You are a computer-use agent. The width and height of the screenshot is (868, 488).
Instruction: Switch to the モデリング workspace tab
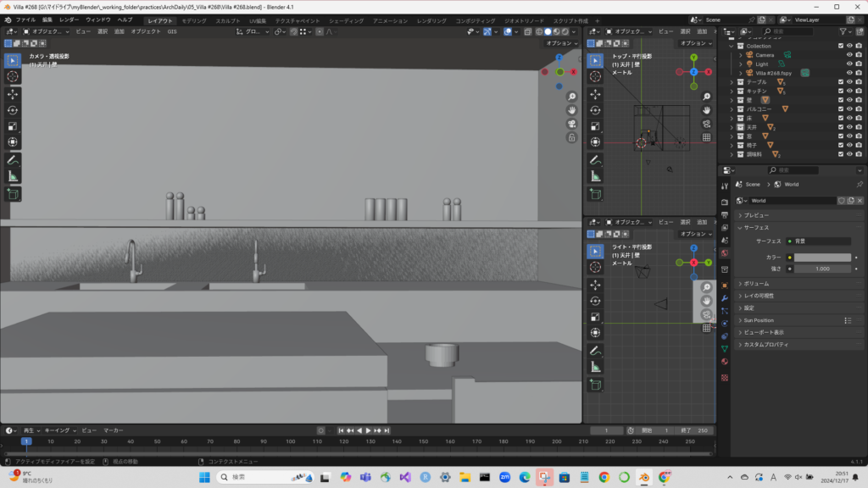(x=194, y=20)
